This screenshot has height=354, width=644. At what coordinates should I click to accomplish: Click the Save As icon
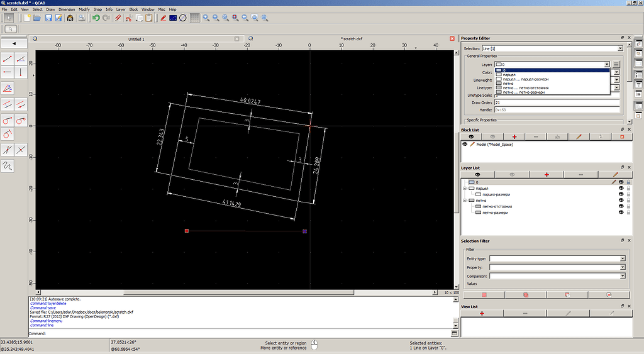pos(58,18)
